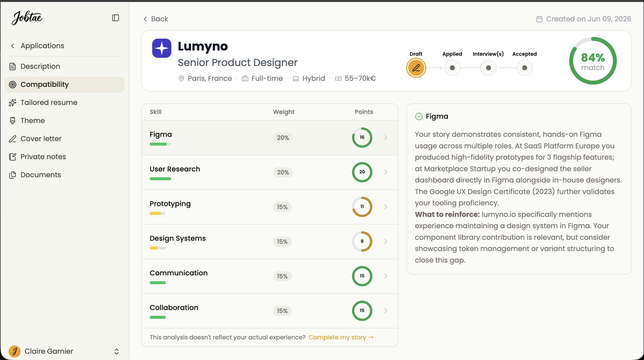Click the Description document icon
Viewport: 644px width, 360px height.
(x=13, y=67)
